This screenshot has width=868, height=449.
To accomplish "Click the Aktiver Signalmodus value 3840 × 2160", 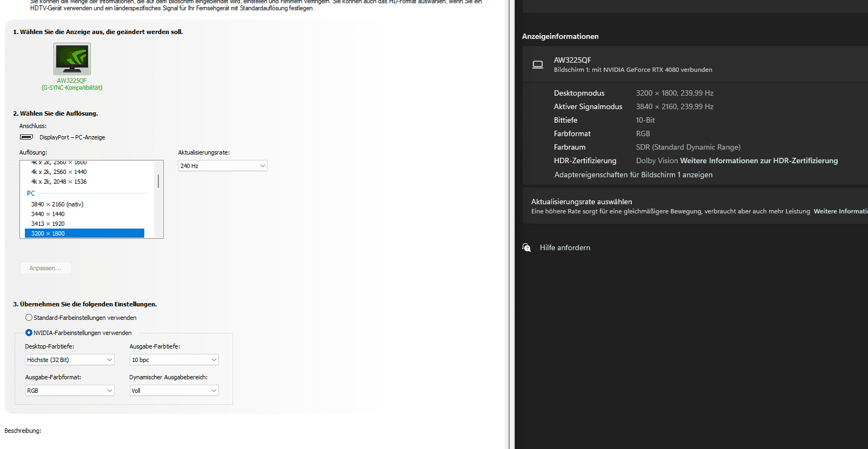I will (x=675, y=106).
